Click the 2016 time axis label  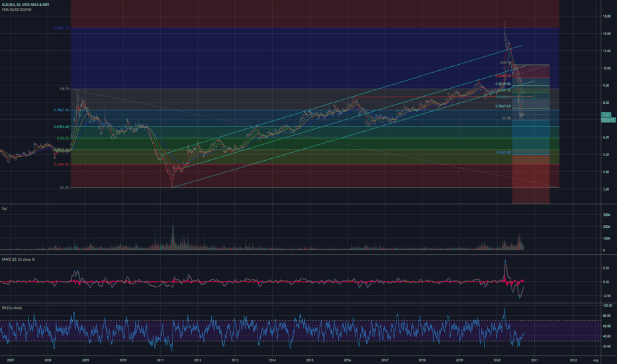click(x=347, y=360)
